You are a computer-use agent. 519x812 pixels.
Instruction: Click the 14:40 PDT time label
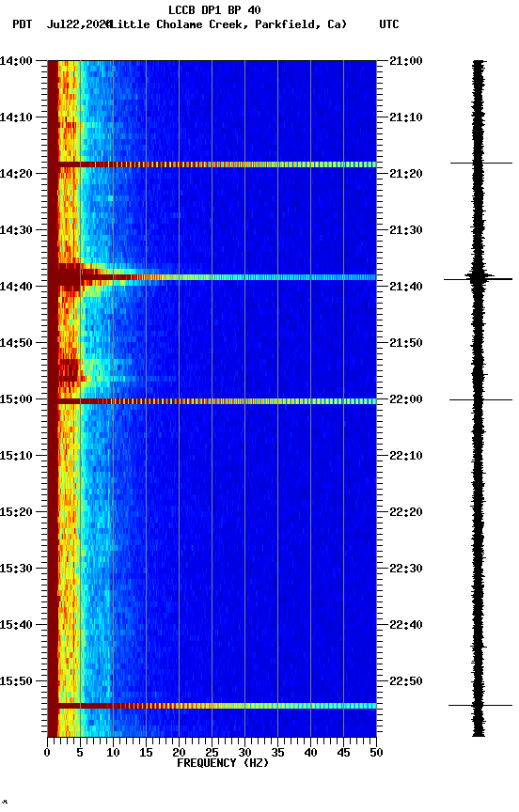pyautogui.click(x=16, y=287)
